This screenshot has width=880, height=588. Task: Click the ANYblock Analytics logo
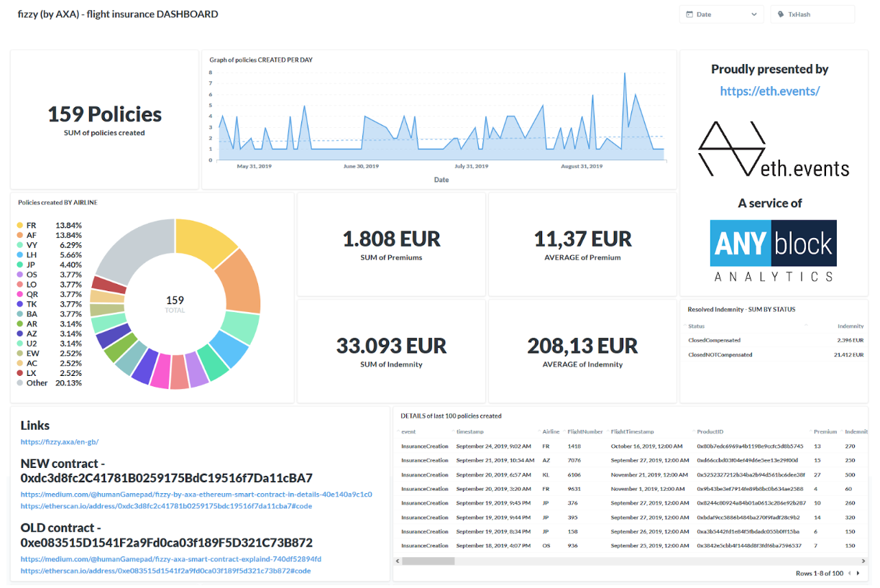774,251
